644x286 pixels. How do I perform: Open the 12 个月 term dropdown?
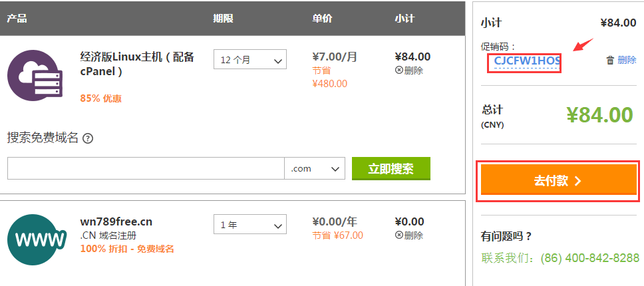coord(249,59)
